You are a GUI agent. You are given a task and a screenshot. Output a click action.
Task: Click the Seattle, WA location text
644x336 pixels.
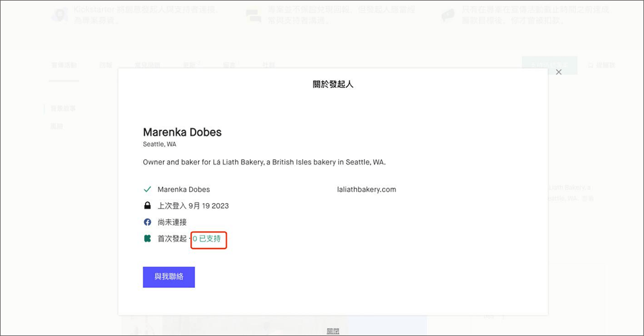(x=159, y=144)
